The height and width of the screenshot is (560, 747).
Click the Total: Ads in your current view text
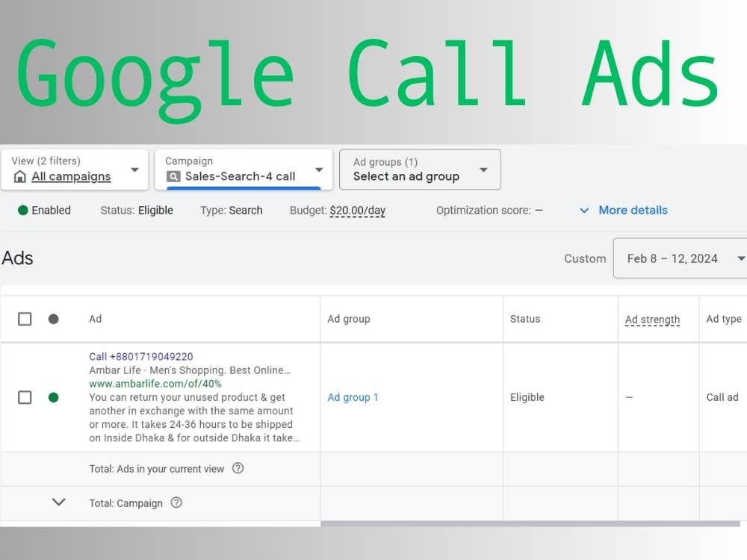[157, 469]
